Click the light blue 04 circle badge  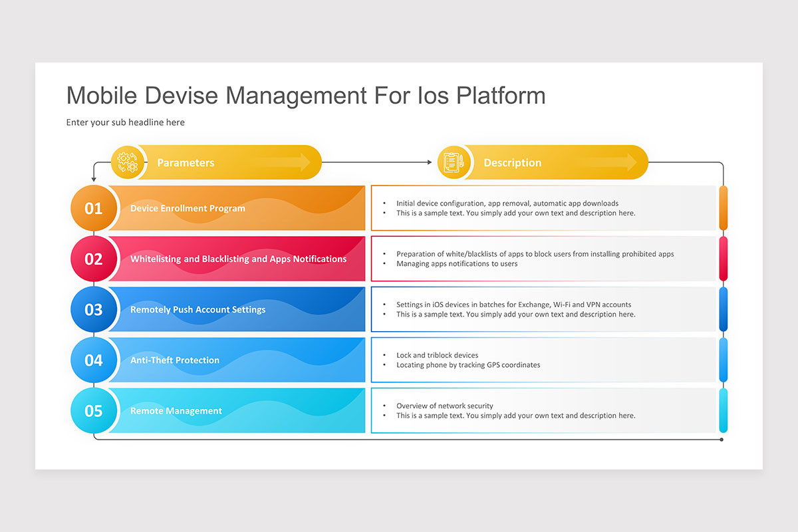coord(94,360)
